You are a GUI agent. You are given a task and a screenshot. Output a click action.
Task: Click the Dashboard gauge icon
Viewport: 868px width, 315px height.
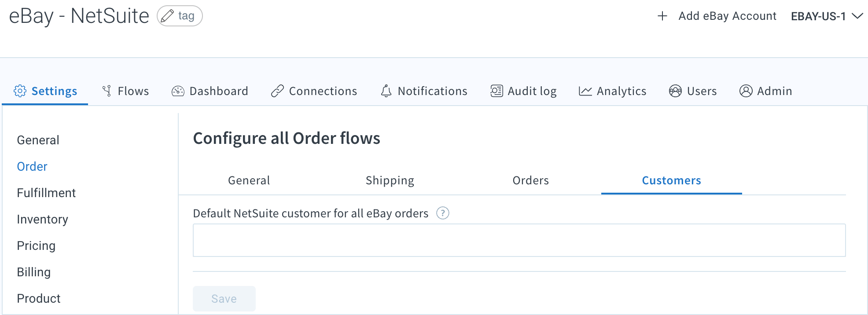tap(178, 91)
